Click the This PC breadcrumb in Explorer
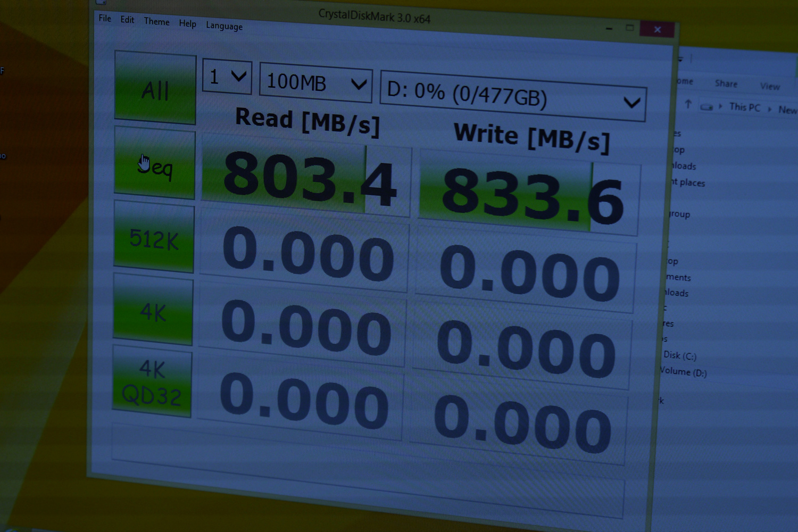Viewport: 798px width, 532px height. click(x=745, y=107)
